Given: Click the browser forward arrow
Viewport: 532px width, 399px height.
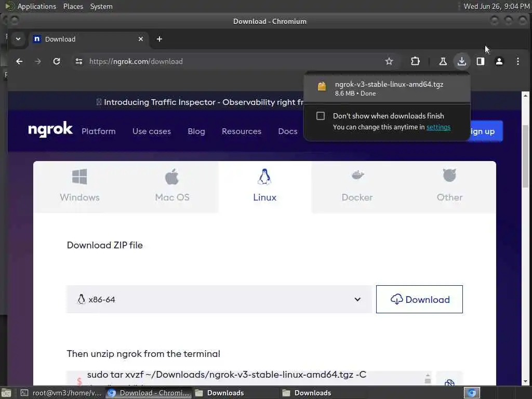Looking at the screenshot, I should [38, 61].
